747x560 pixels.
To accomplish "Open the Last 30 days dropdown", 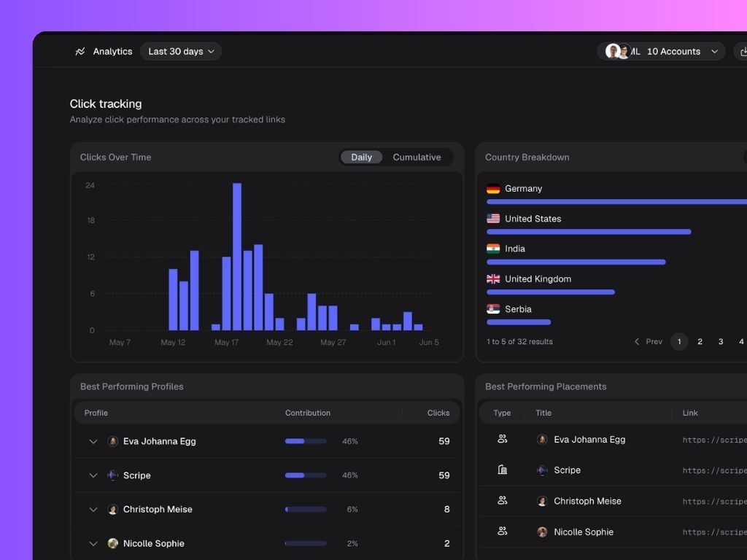I will click(181, 52).
